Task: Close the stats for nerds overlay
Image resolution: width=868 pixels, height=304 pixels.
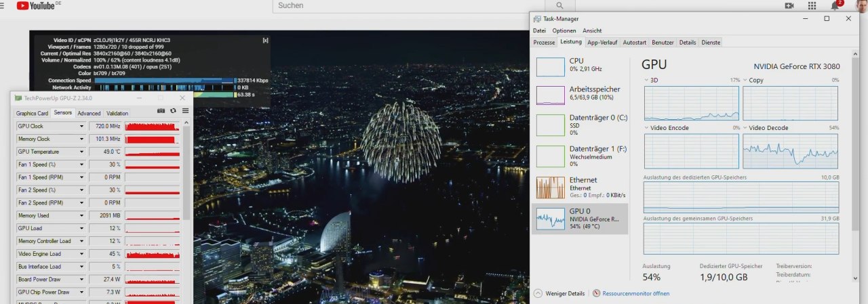Action: point(265,41)
